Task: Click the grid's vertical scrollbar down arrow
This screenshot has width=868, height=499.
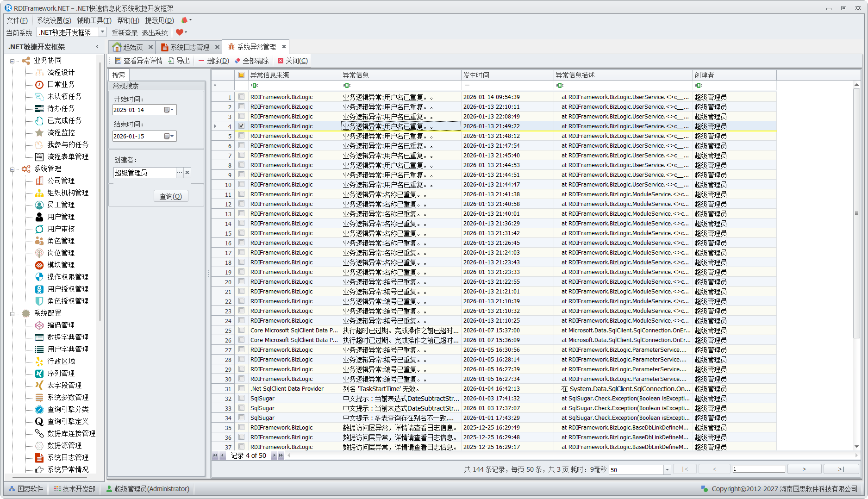Action: [x=856, y=447]
